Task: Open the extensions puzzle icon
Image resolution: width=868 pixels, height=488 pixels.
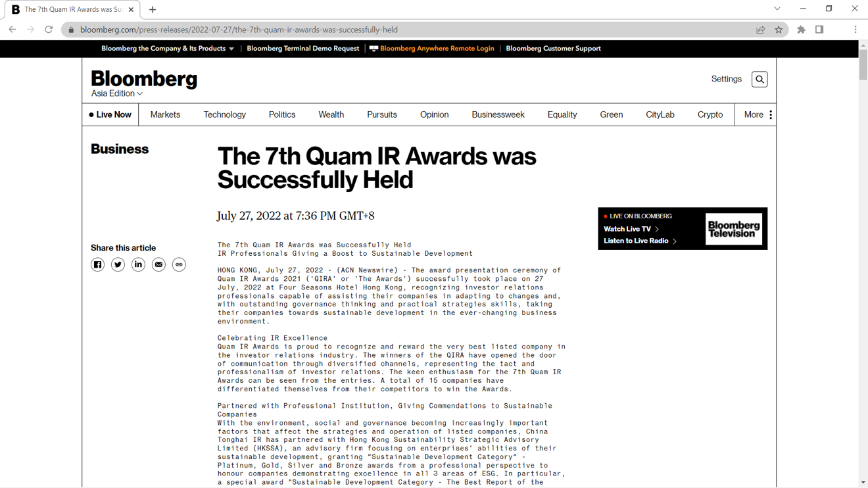Action: point(801,30)
